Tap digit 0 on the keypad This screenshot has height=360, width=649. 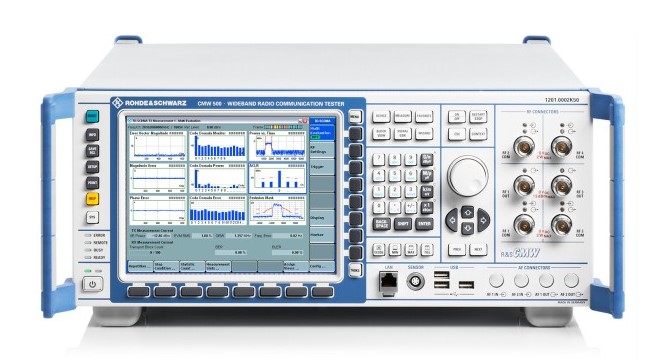tap(379, 207)
